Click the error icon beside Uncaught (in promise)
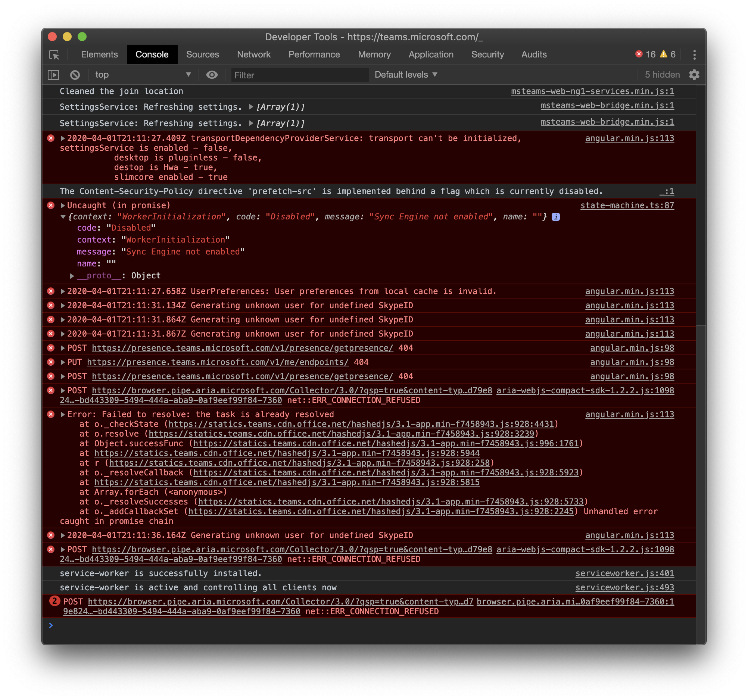 click(51, 205)
